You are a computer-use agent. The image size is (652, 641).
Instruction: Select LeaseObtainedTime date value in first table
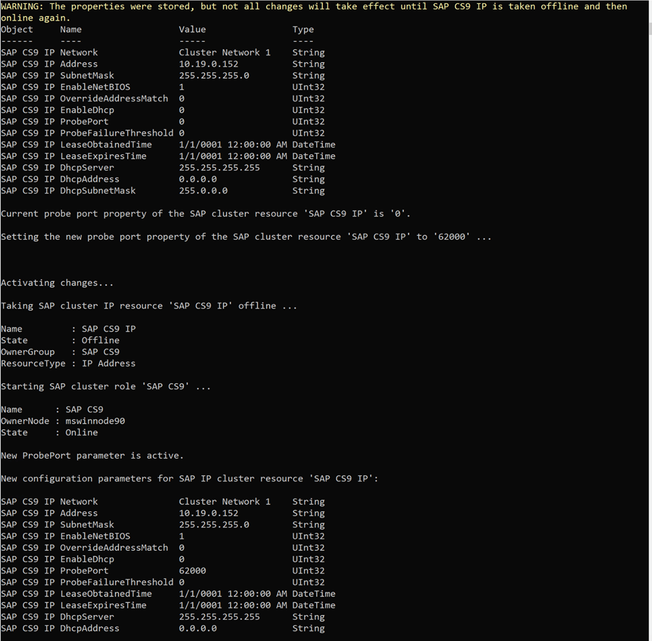click(233, 145)
